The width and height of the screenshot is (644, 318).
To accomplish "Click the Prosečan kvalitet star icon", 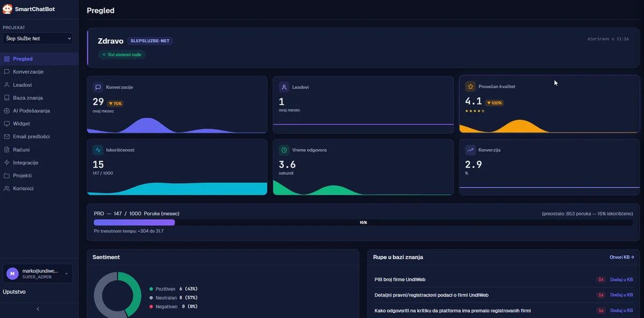I will point(470,86).
